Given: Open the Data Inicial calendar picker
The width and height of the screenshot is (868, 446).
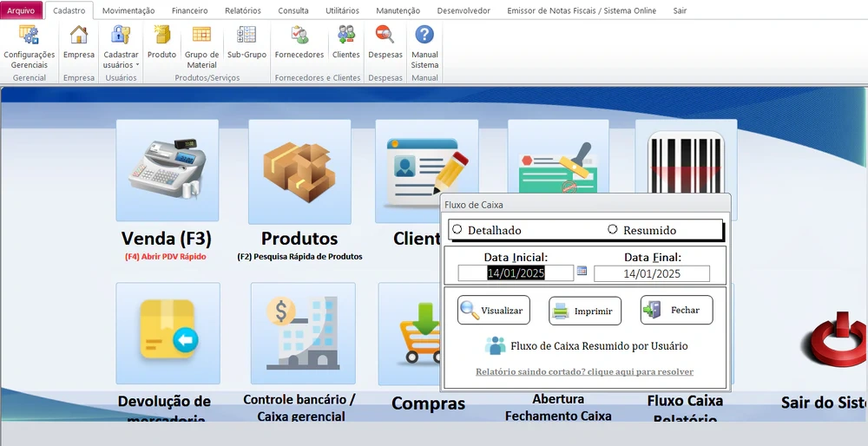Looking at the screenshot, I should click(x=582, y=272).
